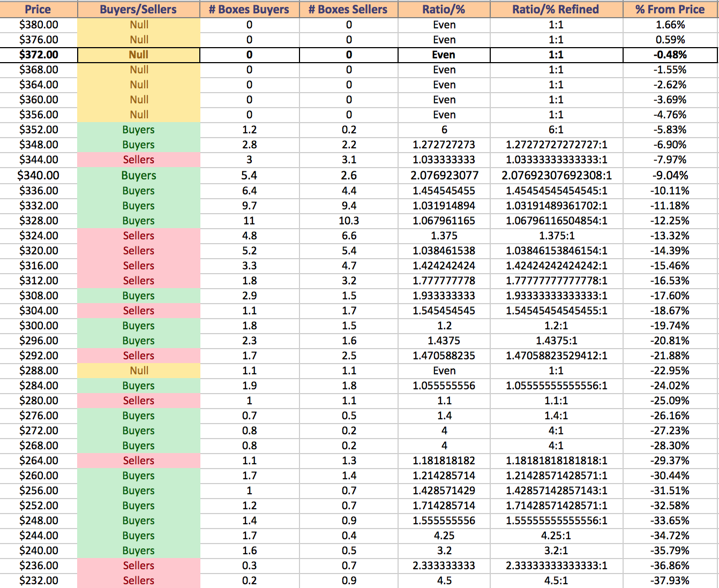Click the 3.2:1 refined ratio cell

tap(556, 551)
